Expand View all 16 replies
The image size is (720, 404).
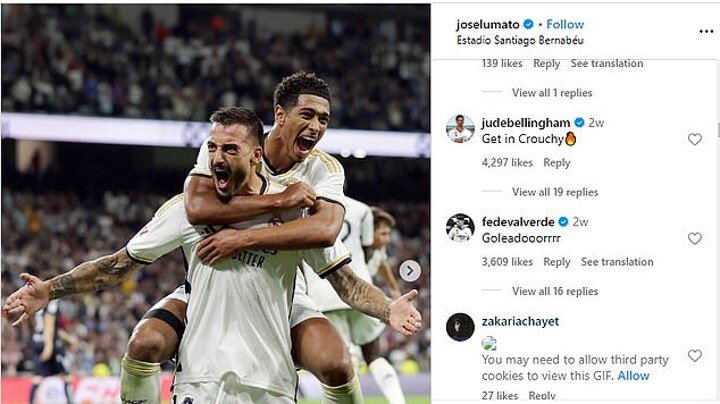555,291
